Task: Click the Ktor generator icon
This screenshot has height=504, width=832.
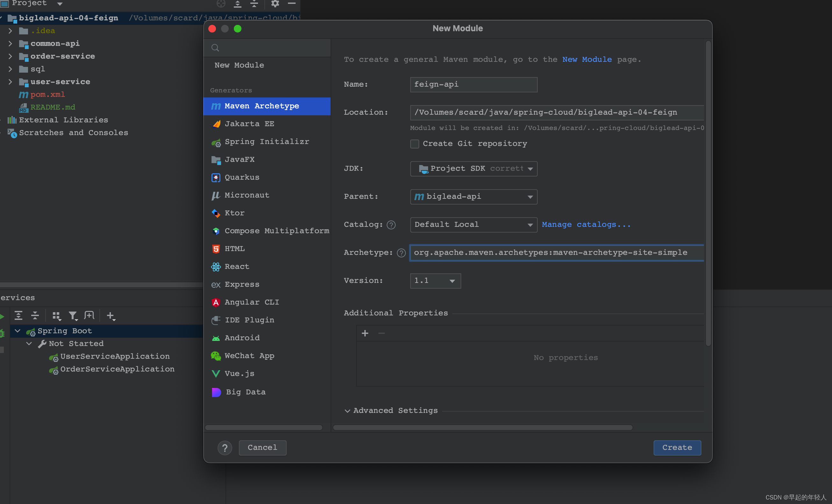Action: point(216,213)
